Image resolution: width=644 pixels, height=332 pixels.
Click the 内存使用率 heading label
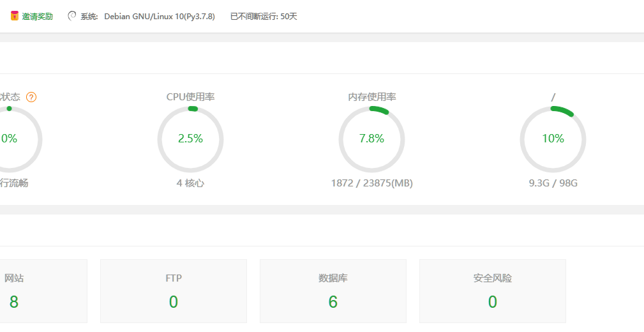coord(372,97)
